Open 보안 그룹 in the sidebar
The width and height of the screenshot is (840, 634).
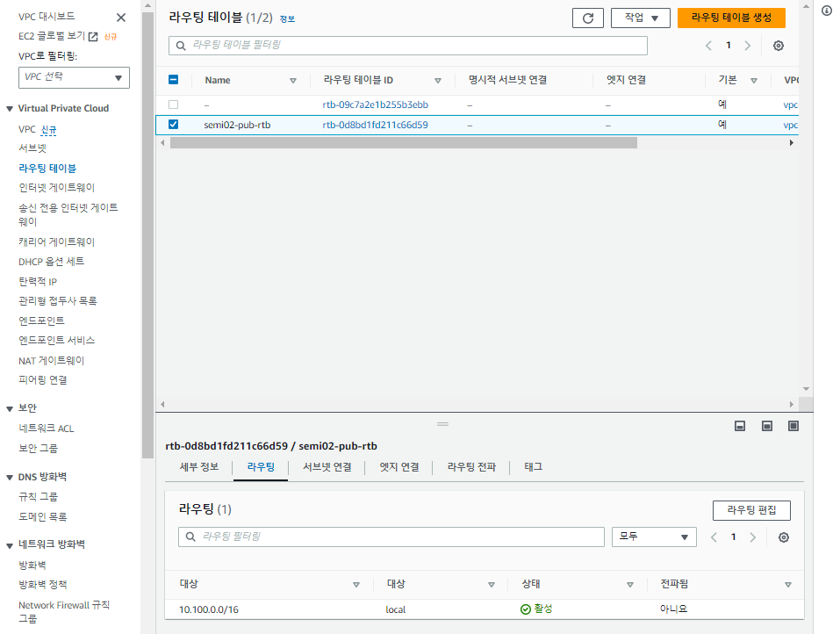[x=38, y=448]
